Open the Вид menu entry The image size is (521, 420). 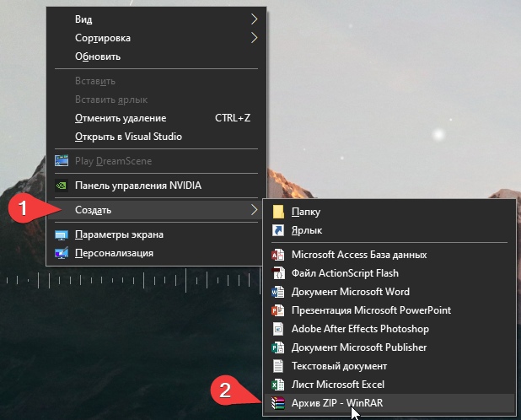[x=156, y=19]
